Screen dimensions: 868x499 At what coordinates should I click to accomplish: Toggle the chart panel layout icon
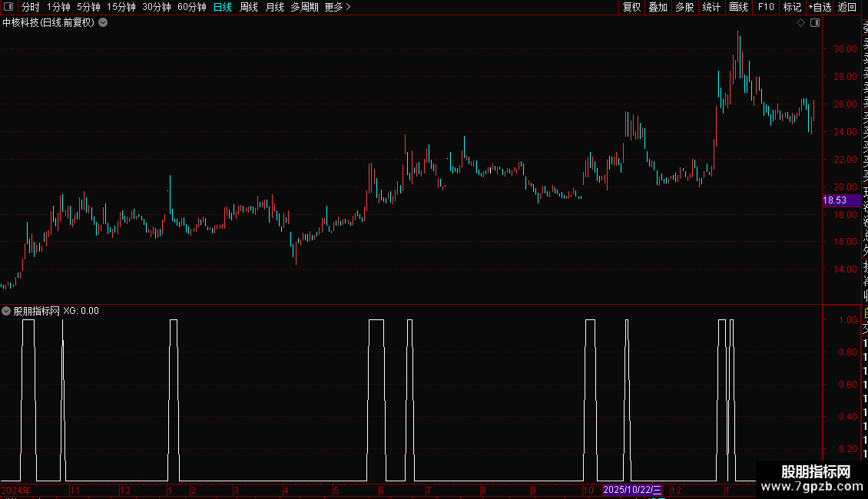click(x=815, y=23)
